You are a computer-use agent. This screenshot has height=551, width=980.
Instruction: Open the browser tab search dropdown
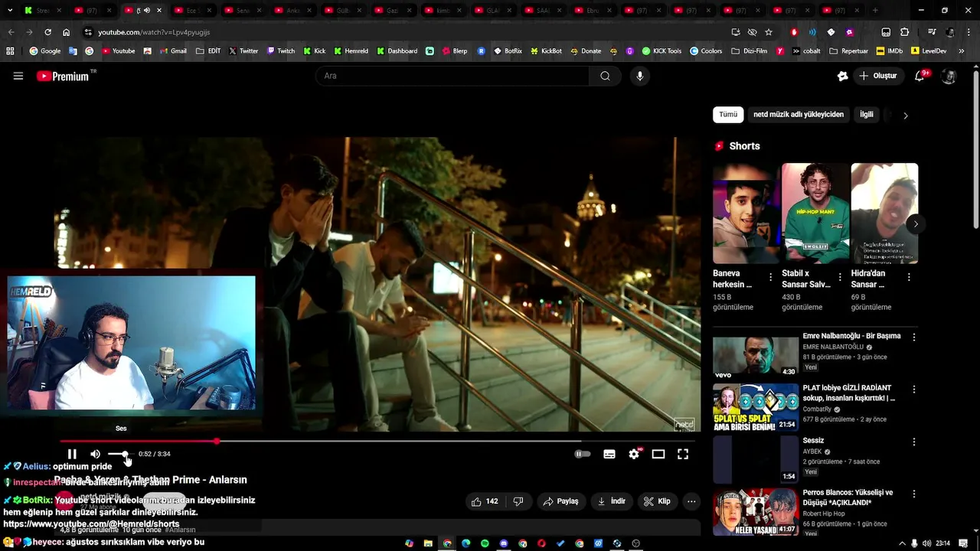[x=8, y=11]
